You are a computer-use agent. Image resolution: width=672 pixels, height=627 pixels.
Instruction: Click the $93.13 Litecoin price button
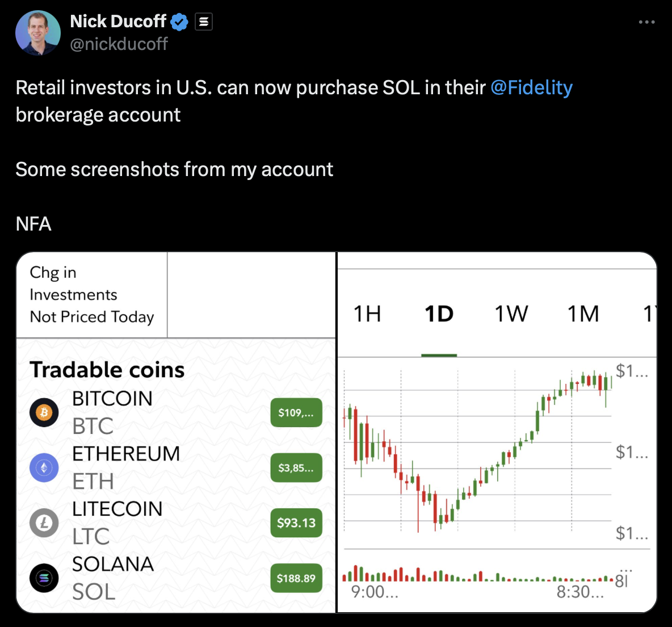(x=296, y=522)
